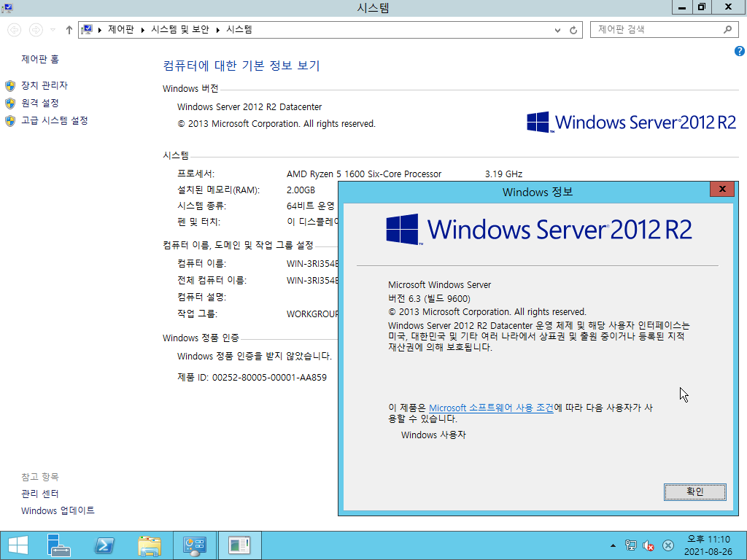Click Windows Server 2012 R2 Datacenter text
The height and width of the screenshot is (560, 747).
[249, 107]
